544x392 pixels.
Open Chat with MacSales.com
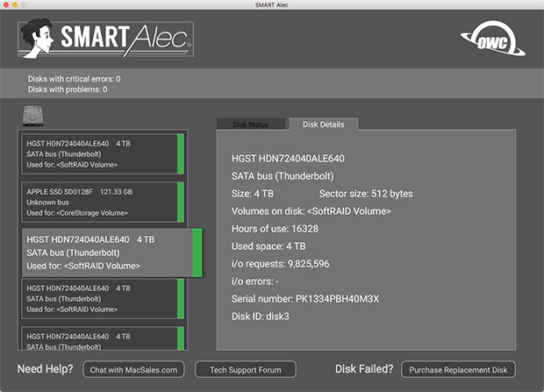coord(133,370)
